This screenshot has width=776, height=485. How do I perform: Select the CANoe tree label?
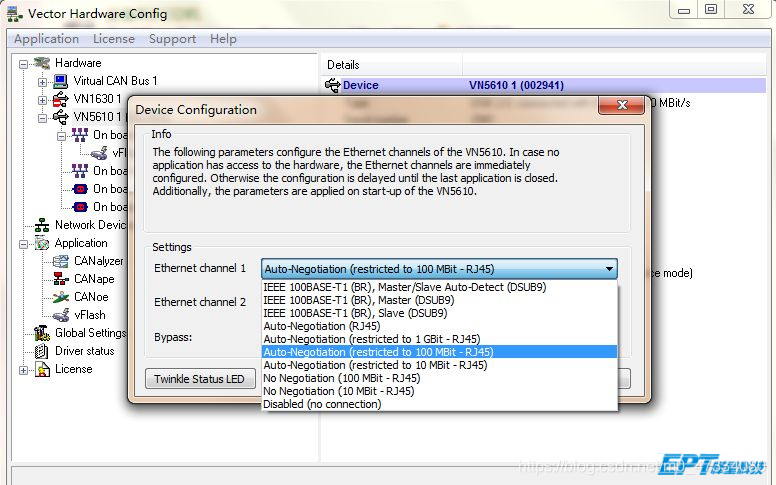[91, 297]
